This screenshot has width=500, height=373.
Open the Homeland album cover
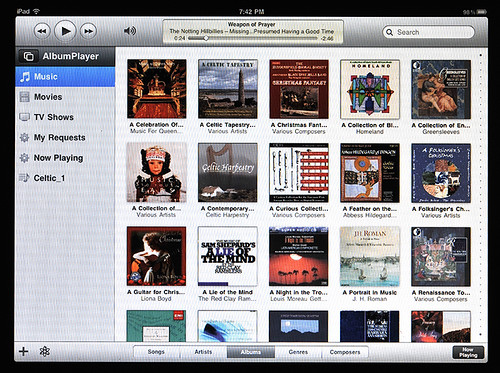tap(370, 89)
